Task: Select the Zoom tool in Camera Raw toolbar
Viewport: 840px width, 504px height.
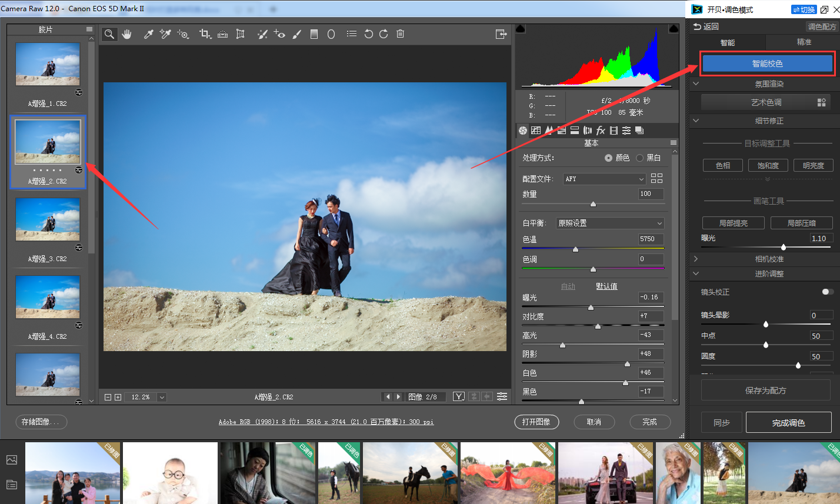Action: pyautogui.click(x=109, y=34)
